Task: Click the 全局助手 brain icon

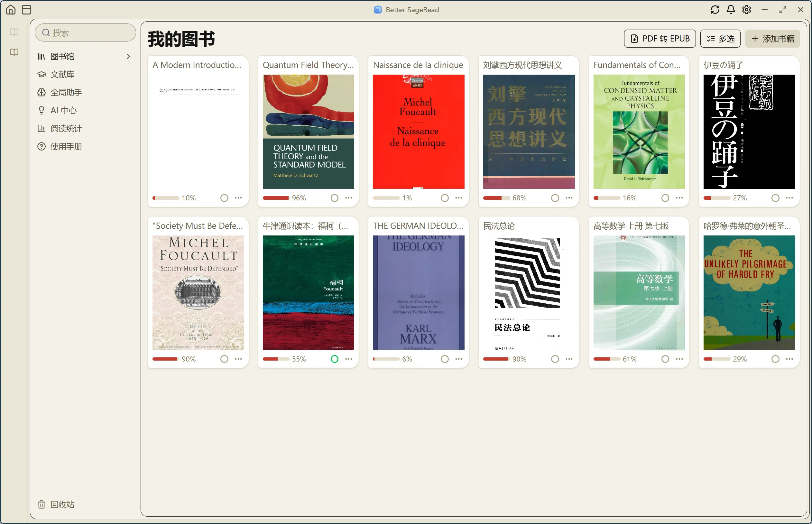Action: 41,93
